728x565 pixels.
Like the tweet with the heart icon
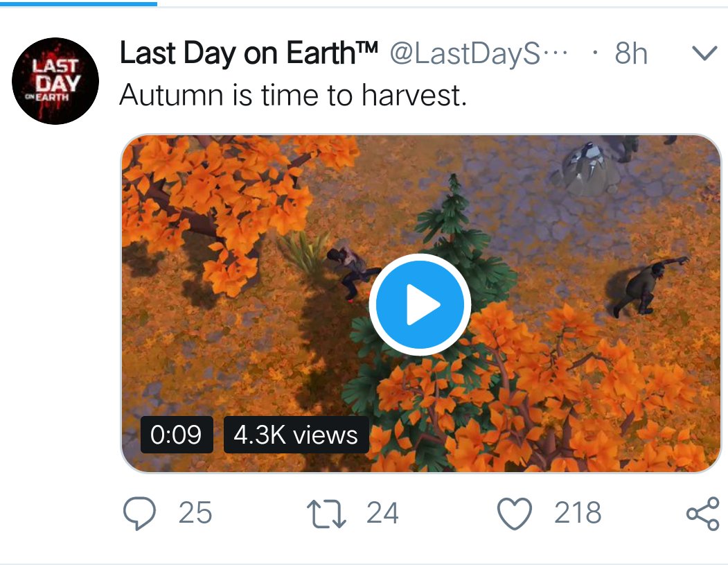(x=515, y=514)
